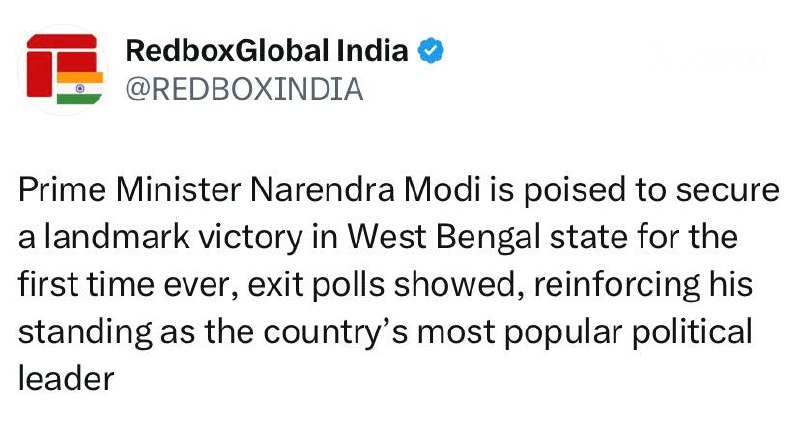This screenshot has height=430, width=800.
Task: Click the Indian flag in the avatar
Action: [x=80, y=88]
